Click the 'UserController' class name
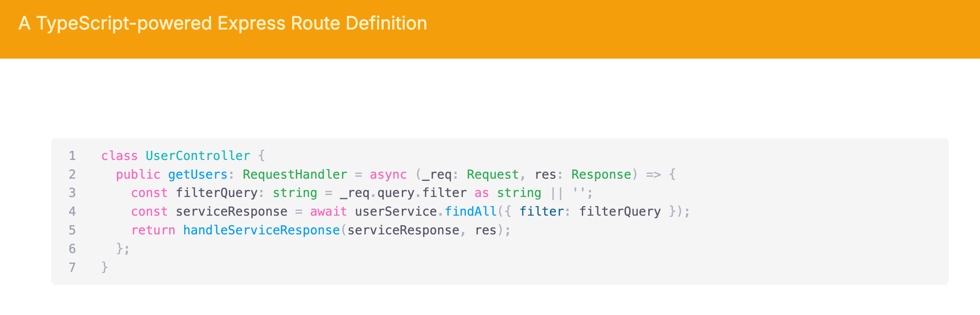Screen dimensions: 980x315 pos(198,156)
